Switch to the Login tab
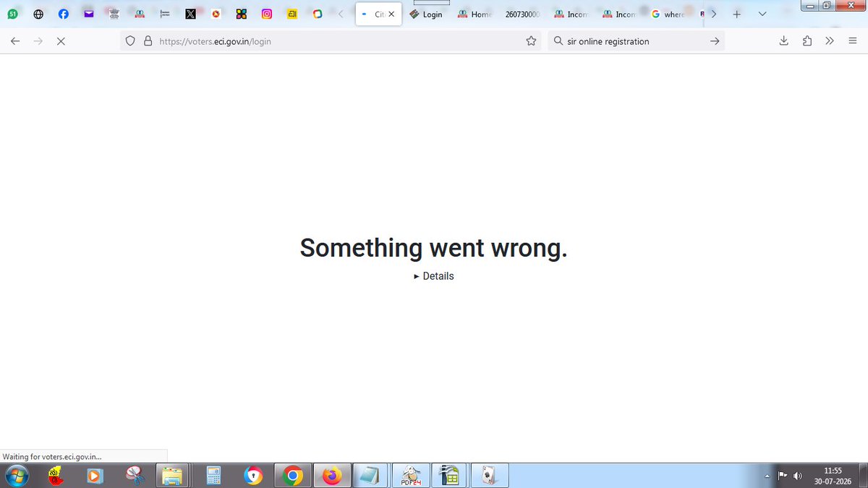The image size is (868, 488). (x=427, y=14)
